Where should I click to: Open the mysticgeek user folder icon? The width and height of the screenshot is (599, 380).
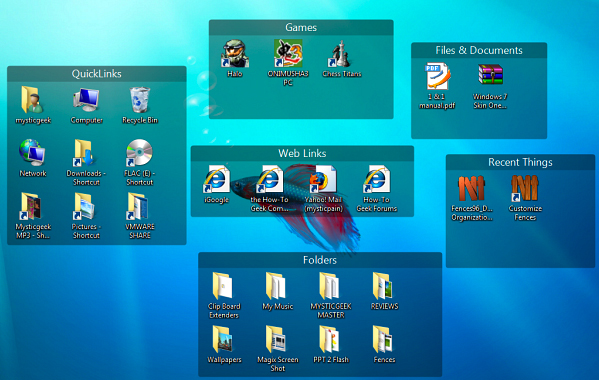32,100
